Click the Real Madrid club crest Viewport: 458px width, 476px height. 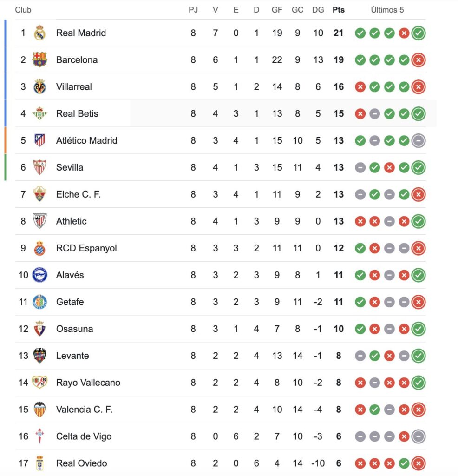click(x=39, y=33)
